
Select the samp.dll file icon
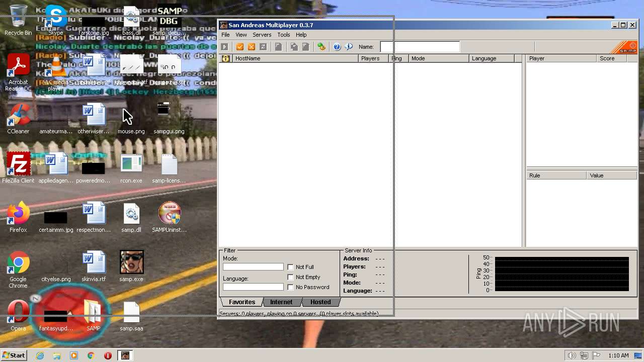click(131, 218)
